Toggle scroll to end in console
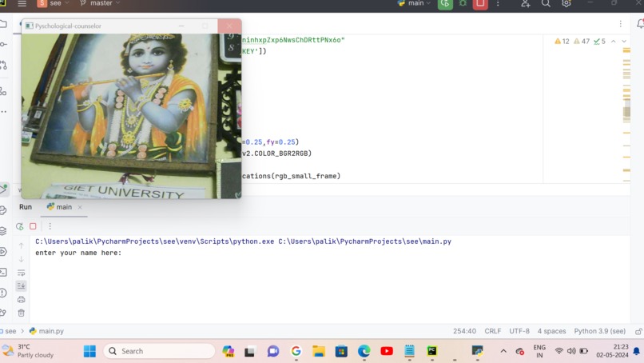This screenshot has width=644, height=363. coord(22,285)
